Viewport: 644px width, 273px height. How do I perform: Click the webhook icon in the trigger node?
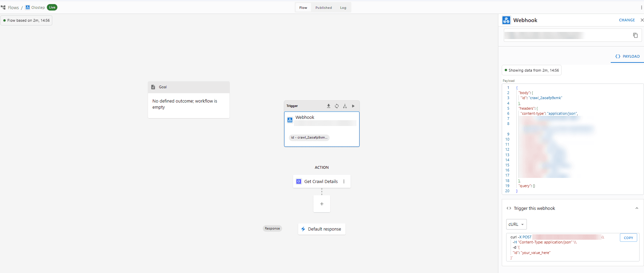[x=290, y=120]
